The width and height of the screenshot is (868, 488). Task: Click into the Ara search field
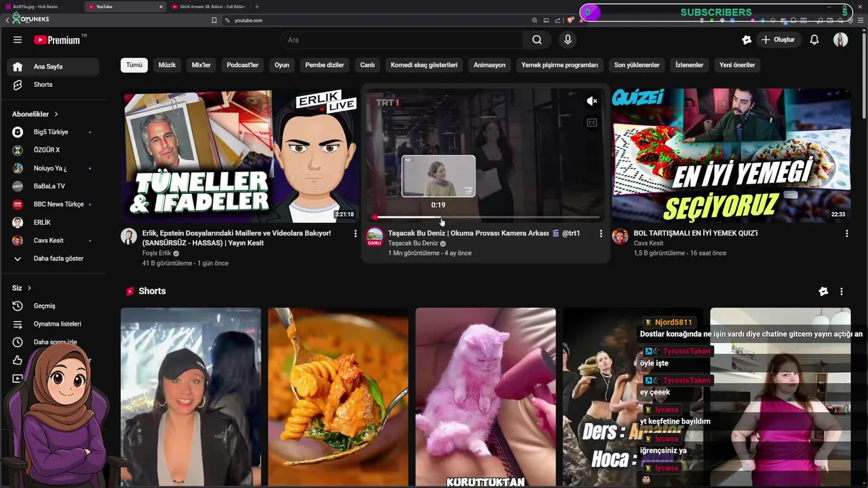402,40
